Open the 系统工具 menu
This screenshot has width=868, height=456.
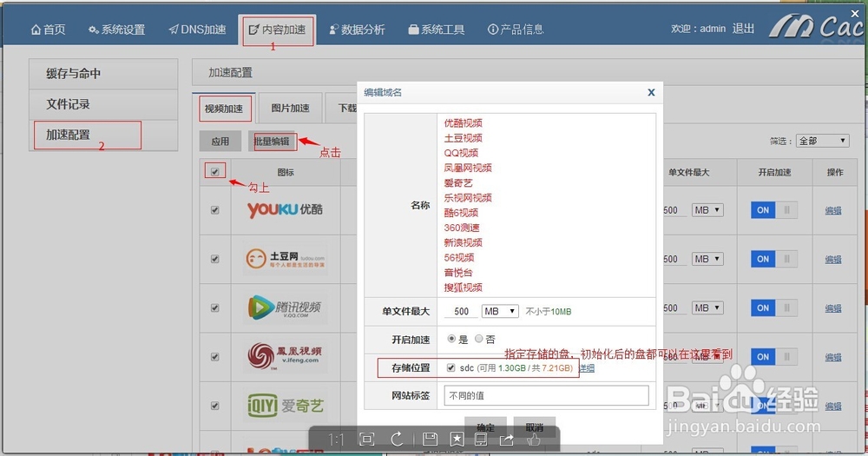437,30
